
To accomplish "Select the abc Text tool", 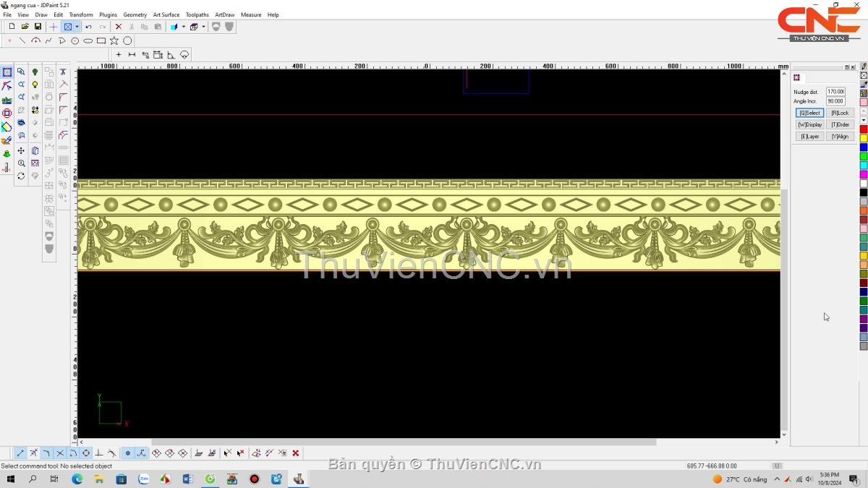I will click(x=7, y=100).
